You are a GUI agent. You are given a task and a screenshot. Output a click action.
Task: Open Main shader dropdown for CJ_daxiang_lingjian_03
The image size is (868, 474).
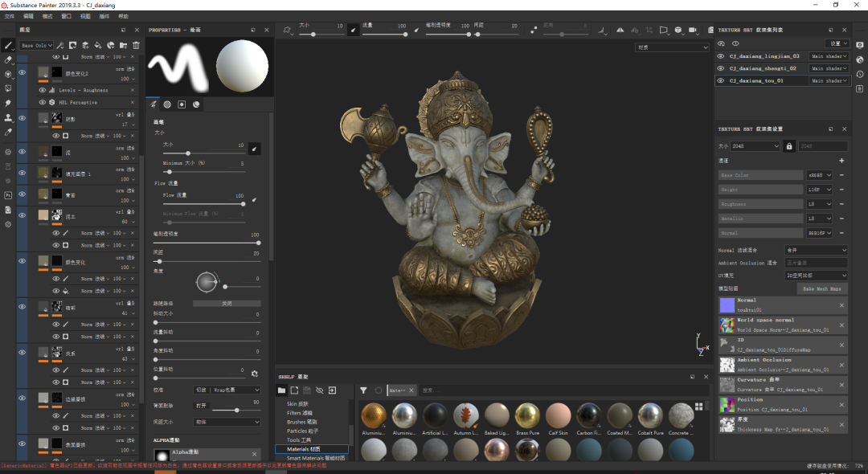click(x=829, y=56)
